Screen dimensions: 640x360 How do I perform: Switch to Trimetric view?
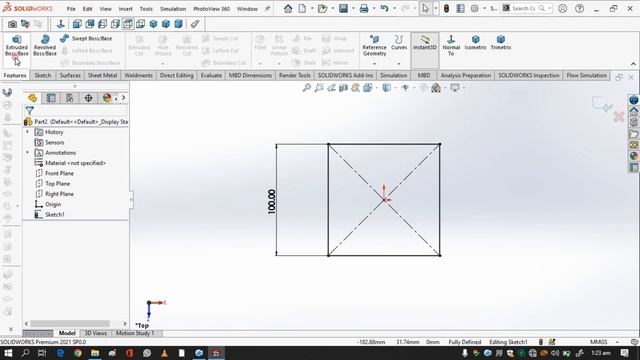coord(501,42)
